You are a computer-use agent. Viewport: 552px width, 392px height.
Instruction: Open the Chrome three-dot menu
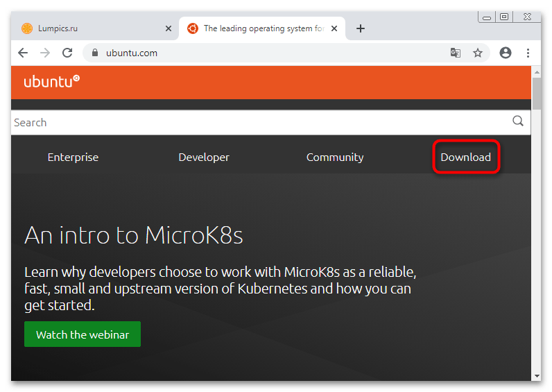[528, 53]
